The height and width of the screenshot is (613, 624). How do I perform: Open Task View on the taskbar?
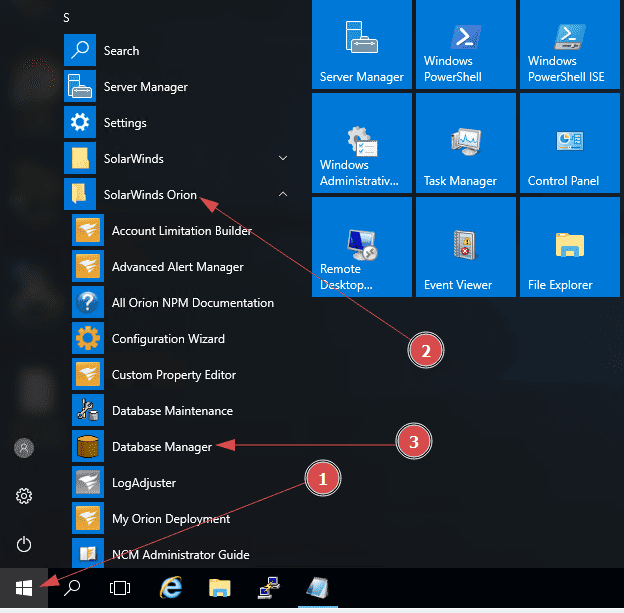point(120,588)
